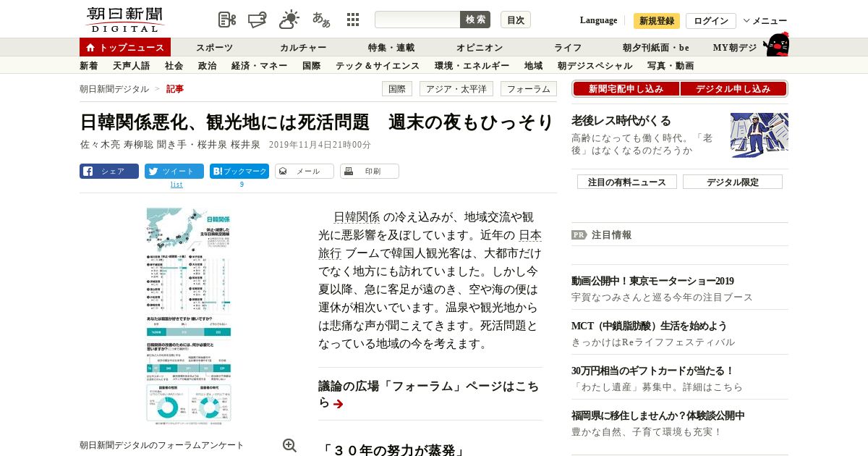Select the オピニオン tab

point(480,48)
